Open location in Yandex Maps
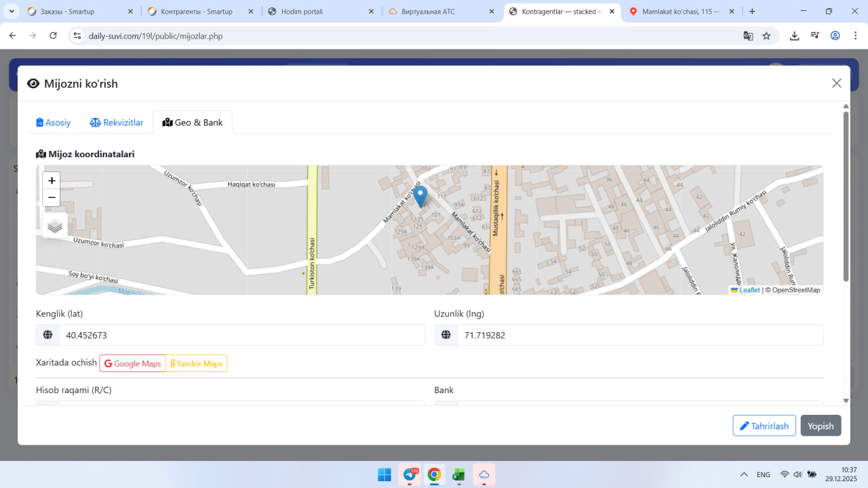The width and height of the screenshot is (868, 488). [x=197, y=363]
